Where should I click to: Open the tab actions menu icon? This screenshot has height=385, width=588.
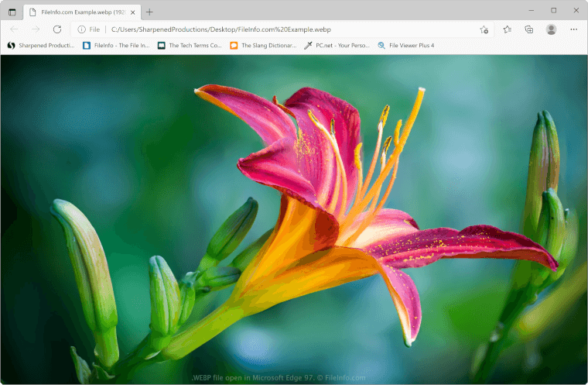[x=12, y=12]
